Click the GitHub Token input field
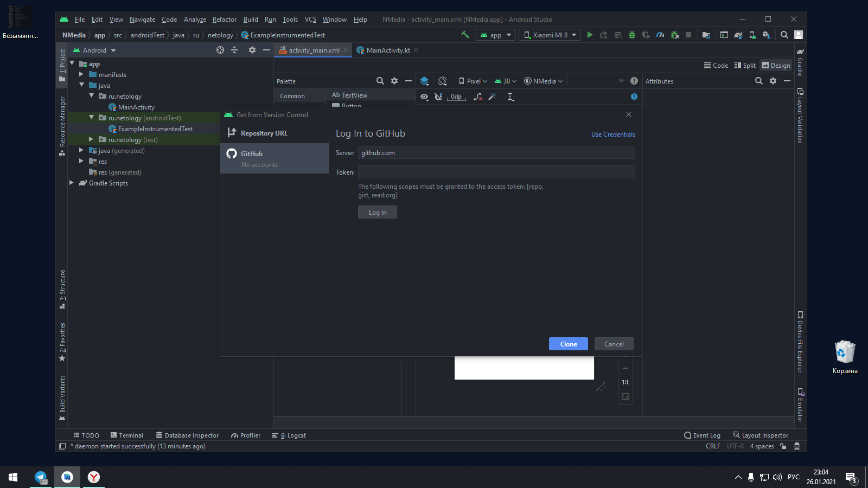The image size is (868, 488). tap(496, 172)
